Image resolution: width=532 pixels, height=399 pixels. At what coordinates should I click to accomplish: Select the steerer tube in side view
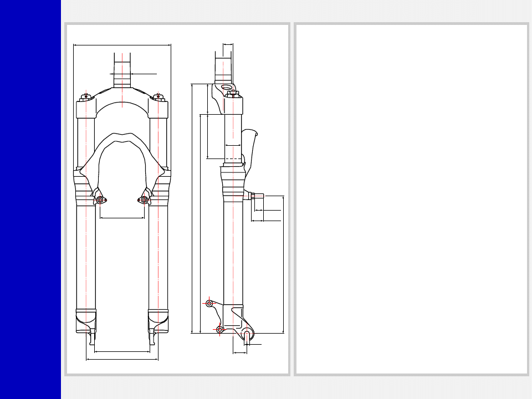tap(223, 66)
